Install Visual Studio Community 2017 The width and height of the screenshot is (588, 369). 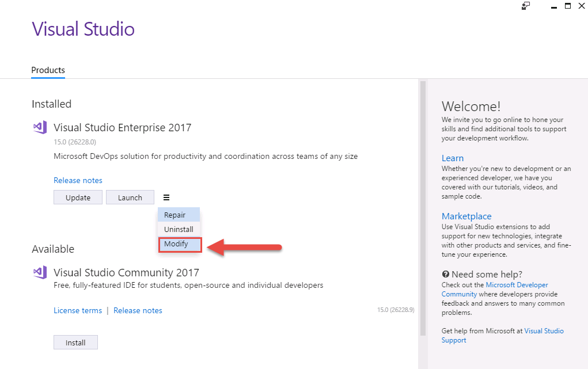click(x=76, y=343)
